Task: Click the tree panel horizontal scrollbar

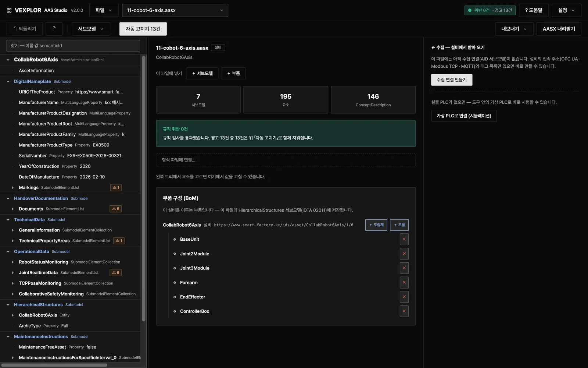Action: (x=54, y=365)
